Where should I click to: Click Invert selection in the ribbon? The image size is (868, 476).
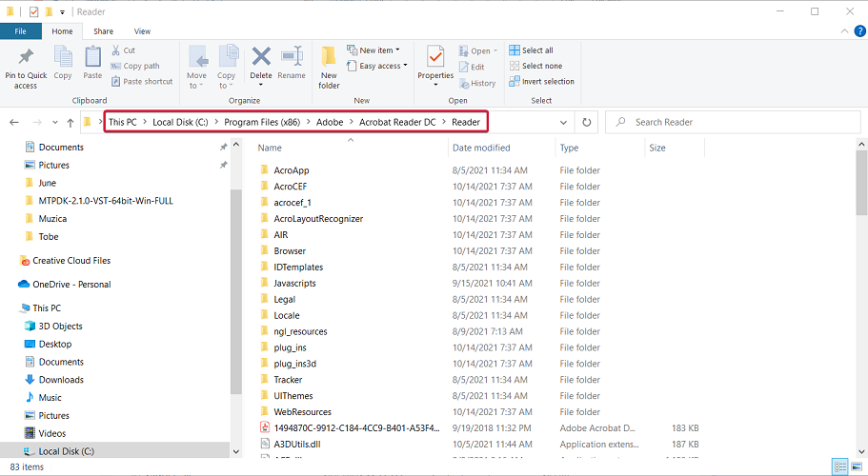coord(541,81)
